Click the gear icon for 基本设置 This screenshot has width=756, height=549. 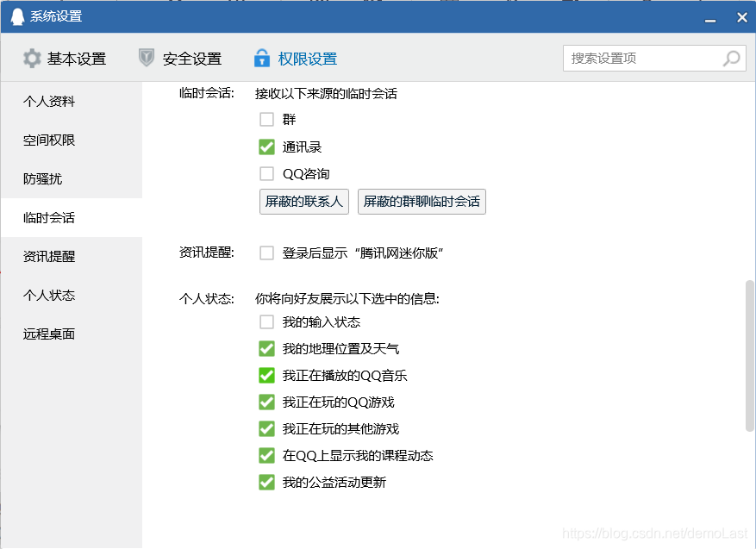32,59
